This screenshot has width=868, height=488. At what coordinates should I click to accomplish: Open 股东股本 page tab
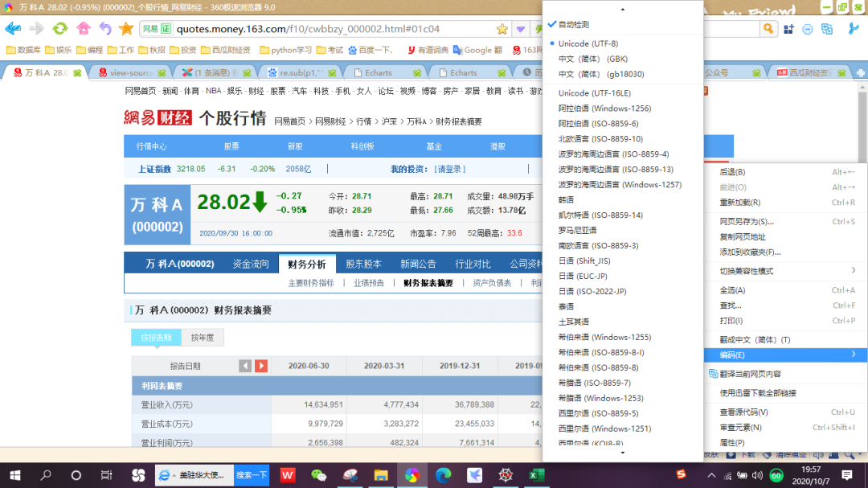point(364,265)
